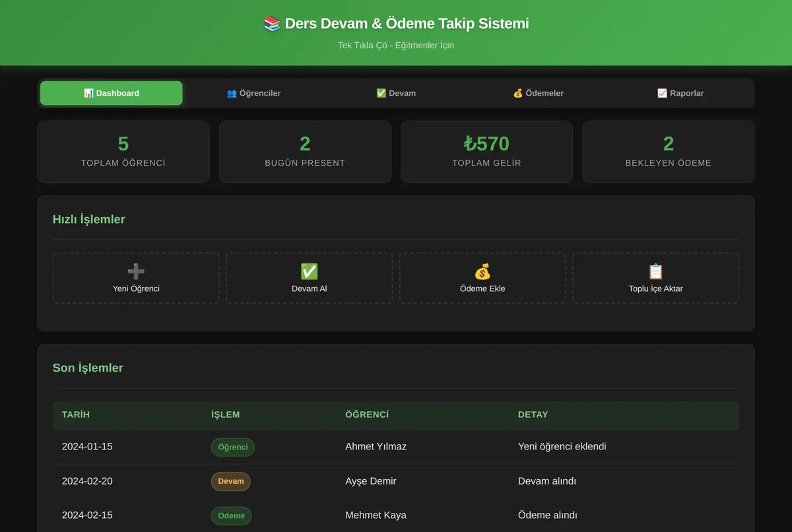Open the Ödemeler tab
The height and width of the screenshot is (532, 792).
pos(539,93)
